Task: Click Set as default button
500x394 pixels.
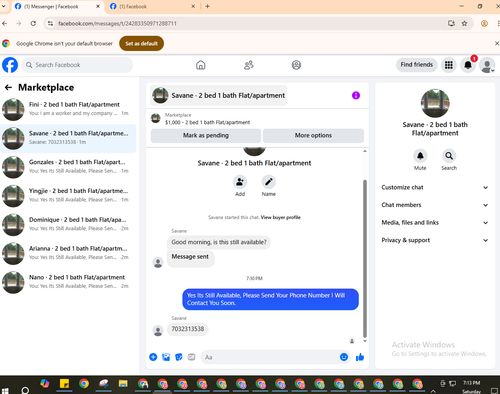Action: point(141,43)
